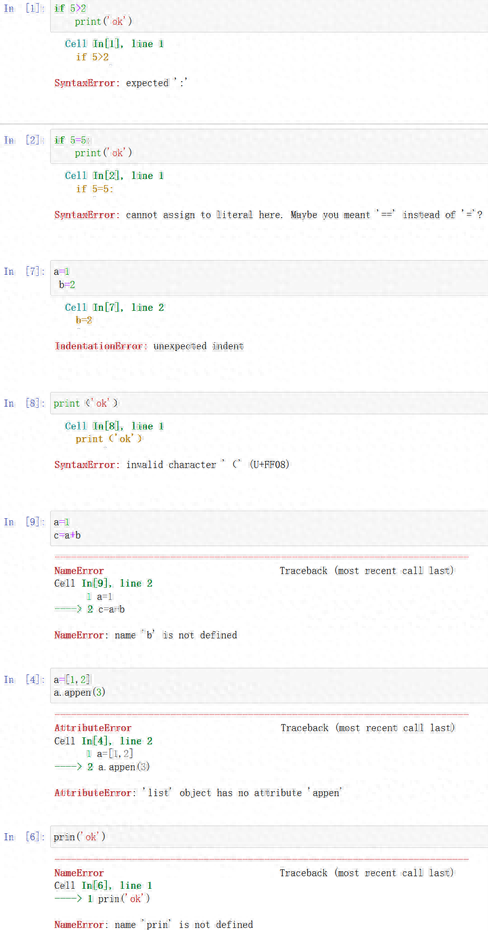Click 'Cell In[9], line 2' output text

103,584
